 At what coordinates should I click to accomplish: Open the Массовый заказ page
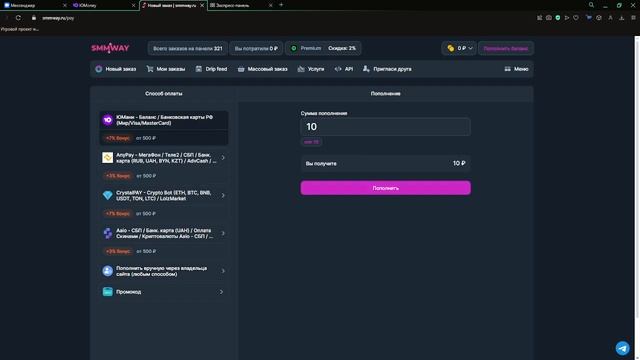coord(262,69)
